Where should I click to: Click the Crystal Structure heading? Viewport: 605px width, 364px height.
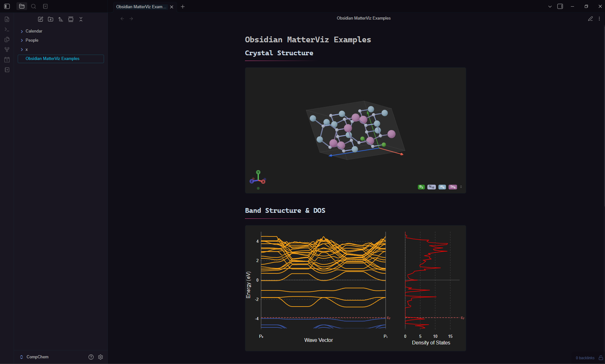[x=279, y=53]
